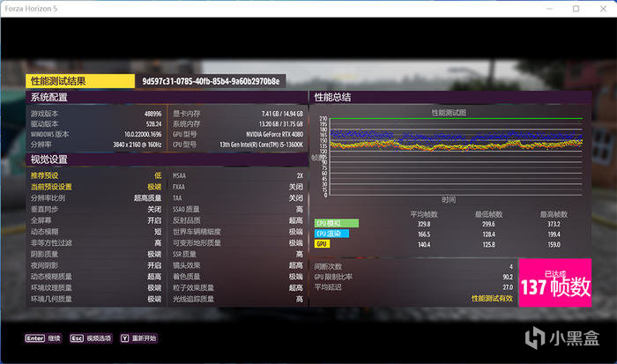Click the pink 137 帧数 score tile
Image resolution: width=617 pixels, height=364 pixels.
click(x=555, y=283)
